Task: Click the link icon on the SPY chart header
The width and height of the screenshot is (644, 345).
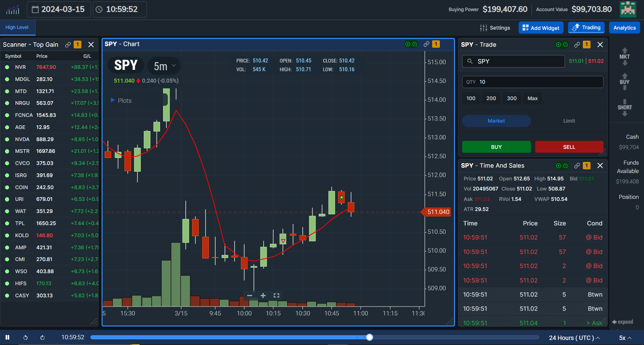Action: pos(426,44)
